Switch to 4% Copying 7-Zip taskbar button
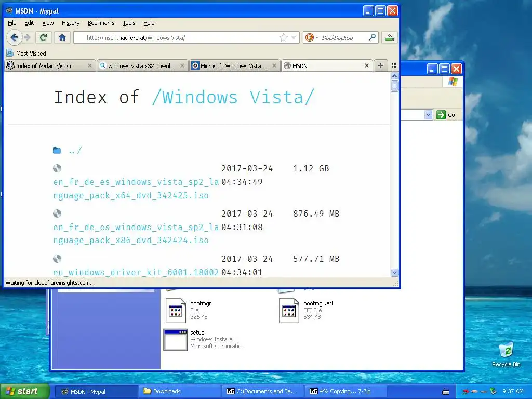The width and height of the screenshot is (532, 399). [x=346, y=391]
